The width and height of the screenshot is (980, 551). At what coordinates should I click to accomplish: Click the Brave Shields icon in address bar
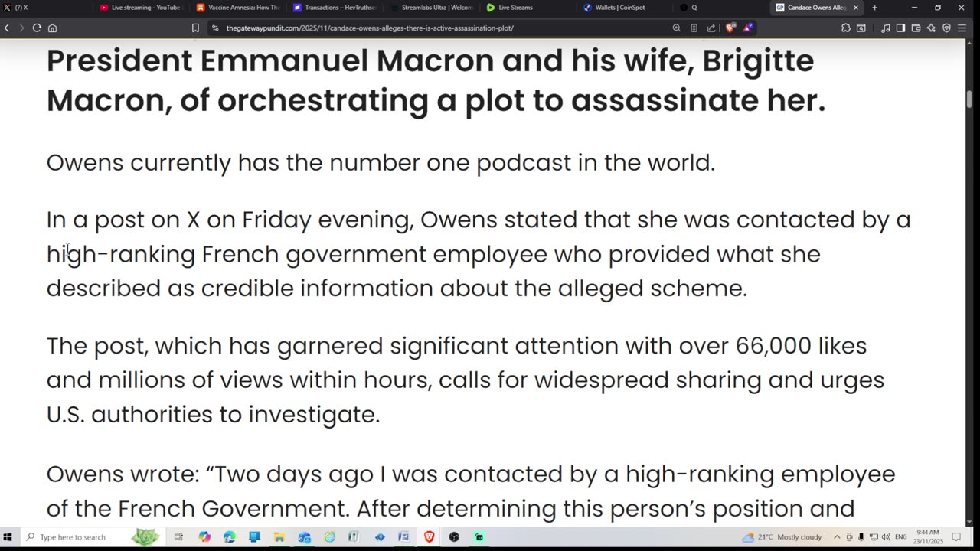730,28
